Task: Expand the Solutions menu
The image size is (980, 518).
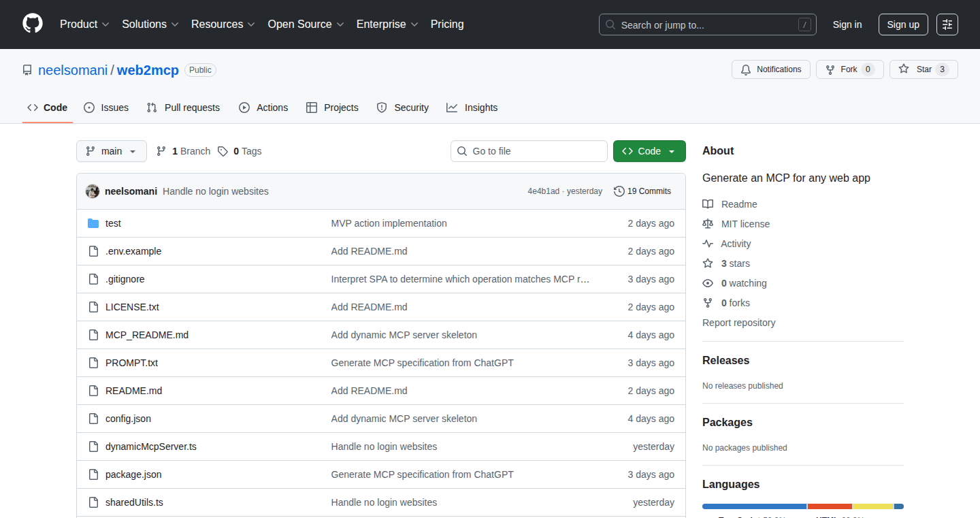Action: pyautogui.click(x=150, y=24)
